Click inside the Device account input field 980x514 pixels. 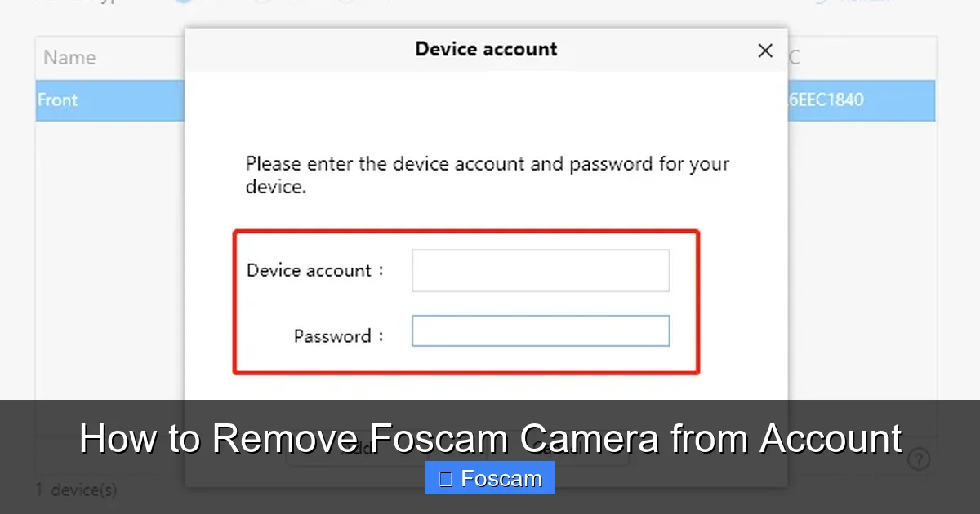pos(540,270)
